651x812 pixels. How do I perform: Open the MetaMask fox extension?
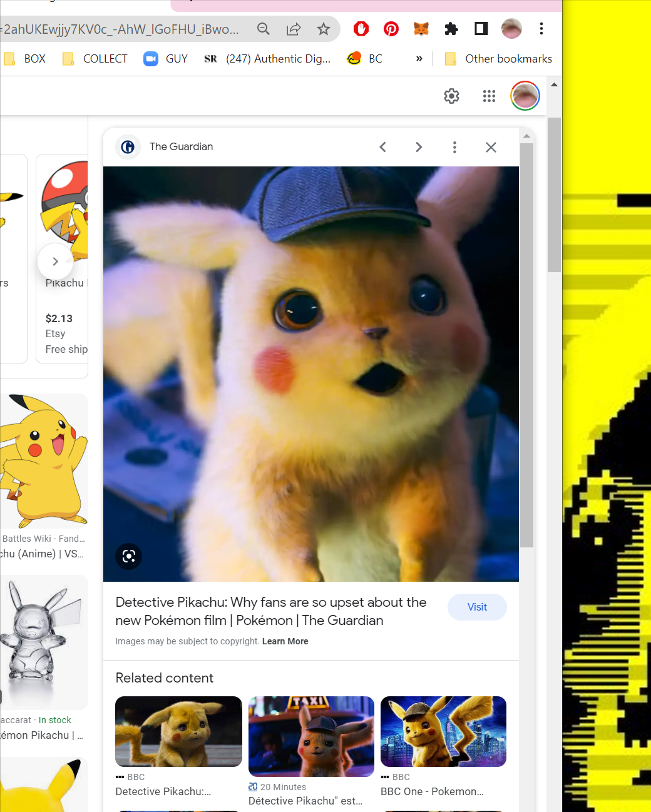tap(421, 29)
